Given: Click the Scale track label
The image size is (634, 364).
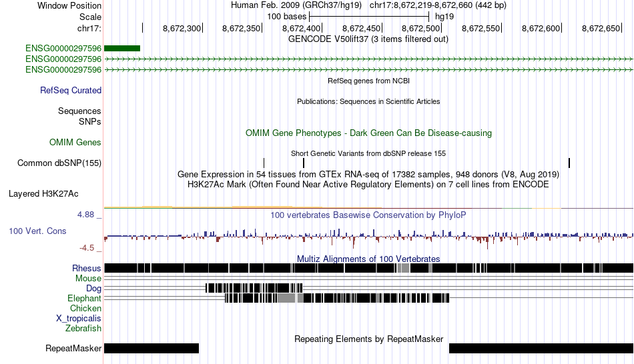Looking at the screenshot, I should [x=90, y=17].
